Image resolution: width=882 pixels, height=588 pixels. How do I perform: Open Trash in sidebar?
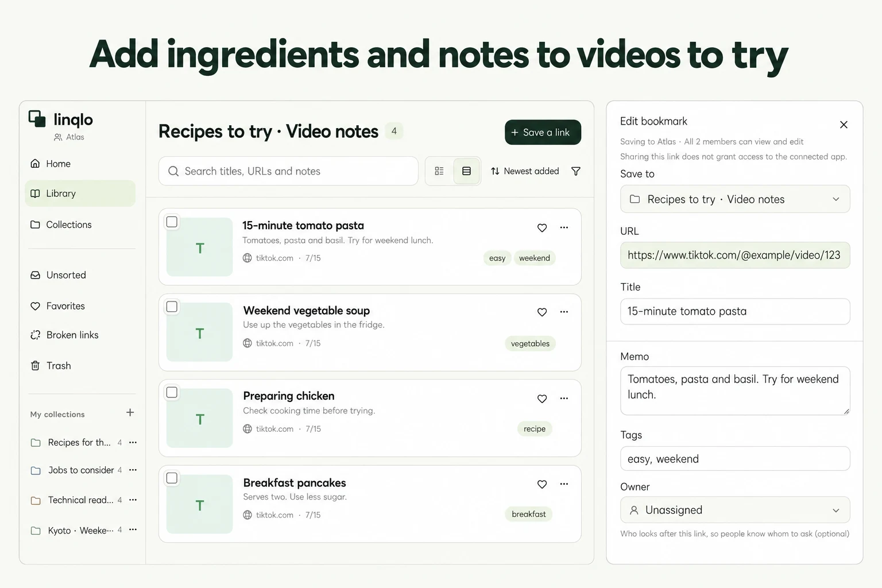(80, 366)
